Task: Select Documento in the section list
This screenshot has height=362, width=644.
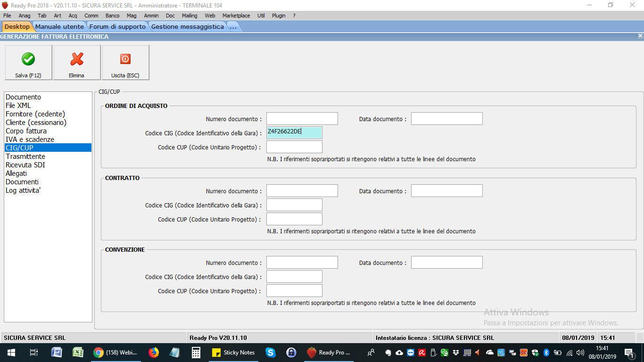Action: click(48, 97)
